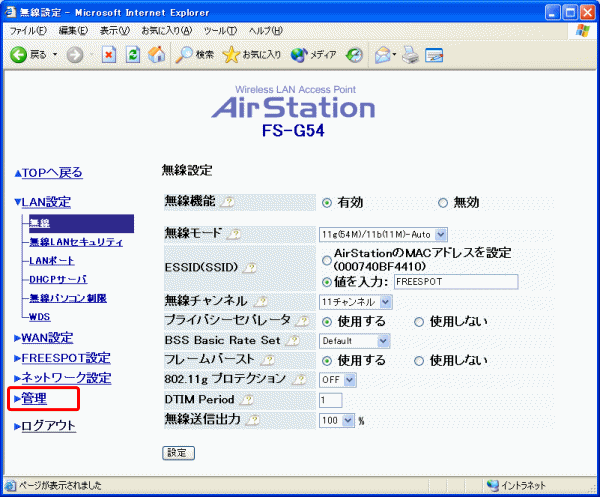The height and width of the screenshot is (497, 600).
Task: Select 使用しない for フレームバースト
Action: pyautogui.click(x=419, y=361)
